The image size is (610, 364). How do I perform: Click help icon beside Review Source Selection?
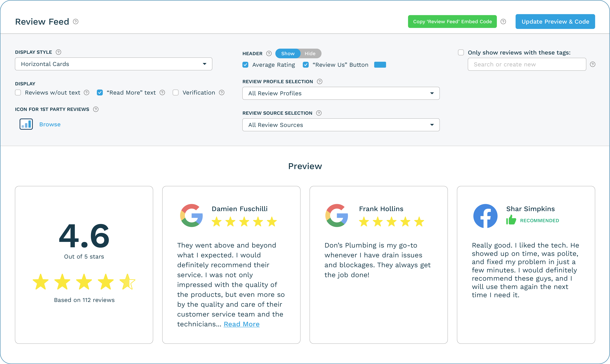319,113
